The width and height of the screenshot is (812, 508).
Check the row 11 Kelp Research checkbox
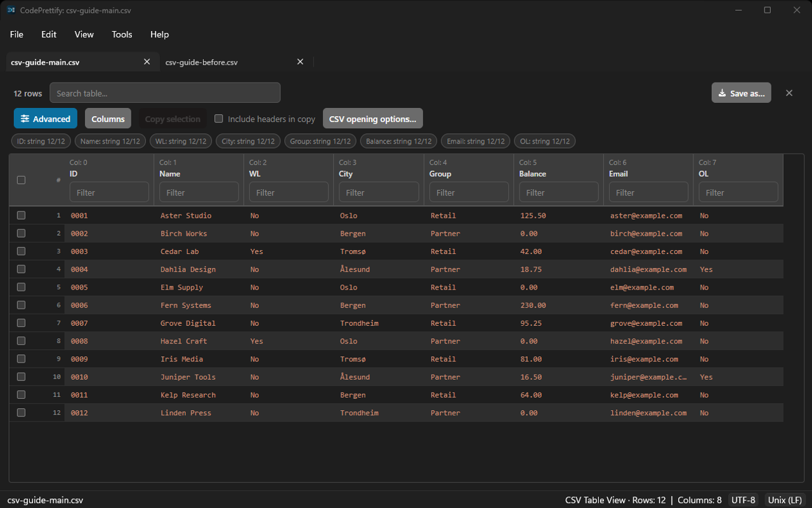click(x=21, y=394)
